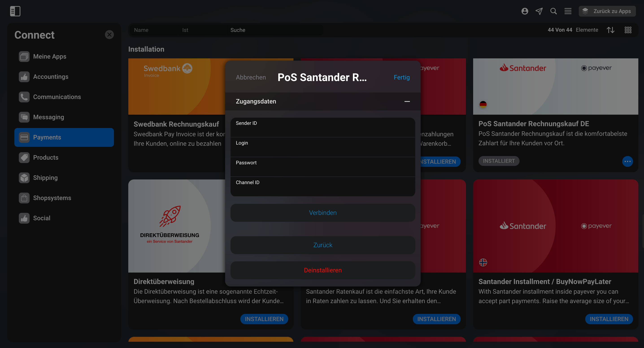Click Fertig in the dialog
This screenshot has width=644, height=348.
pyautogui.click(x=402, y=77)
